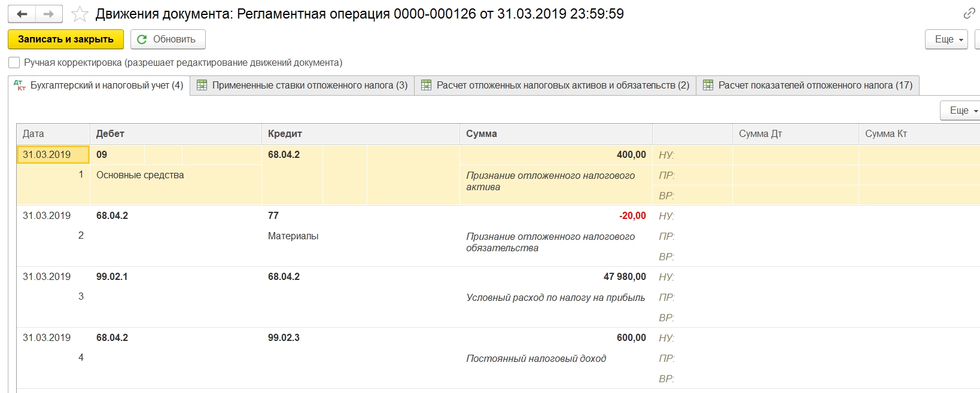980x393 pixels.
Task: Add document to favorites with star icon
Action: click(x=80, y=14)
